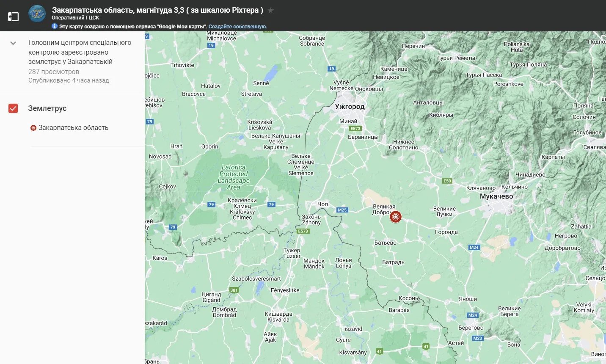Click the map title in the header

point(157,10)
